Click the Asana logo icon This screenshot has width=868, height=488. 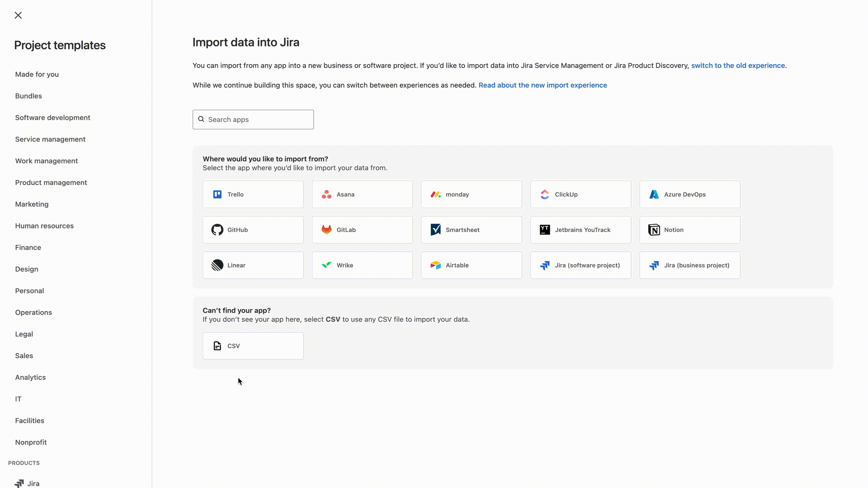327,194
